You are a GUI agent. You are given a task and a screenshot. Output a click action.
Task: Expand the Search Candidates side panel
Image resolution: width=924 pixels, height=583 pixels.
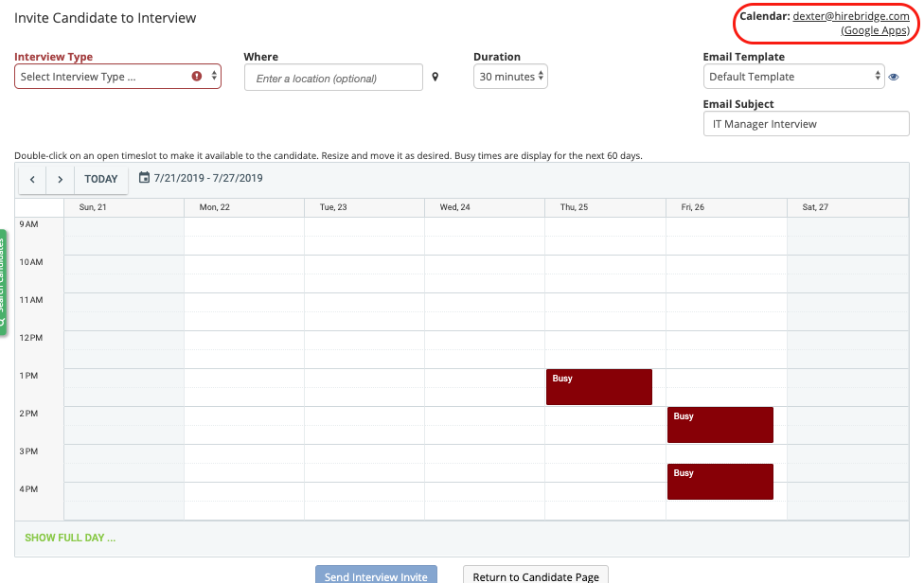(x=4, y=284)
